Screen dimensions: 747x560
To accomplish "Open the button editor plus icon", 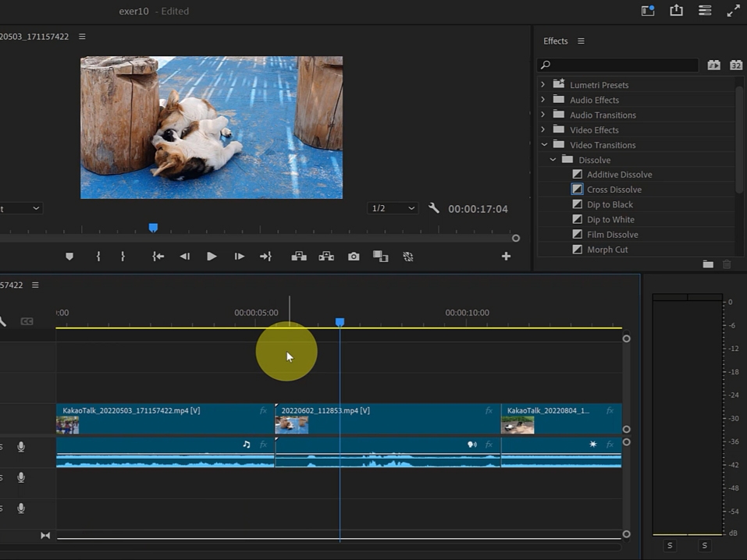I will [x=506, y=257].
